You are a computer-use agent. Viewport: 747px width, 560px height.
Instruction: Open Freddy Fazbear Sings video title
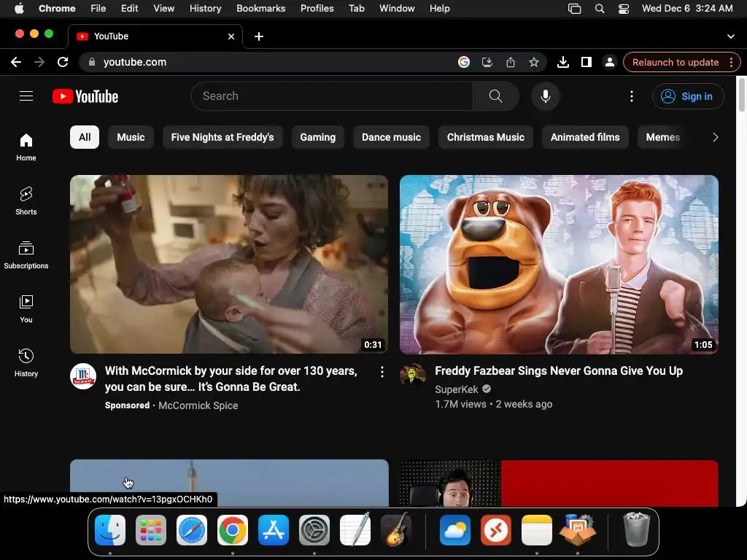click(x=559, y=370)
